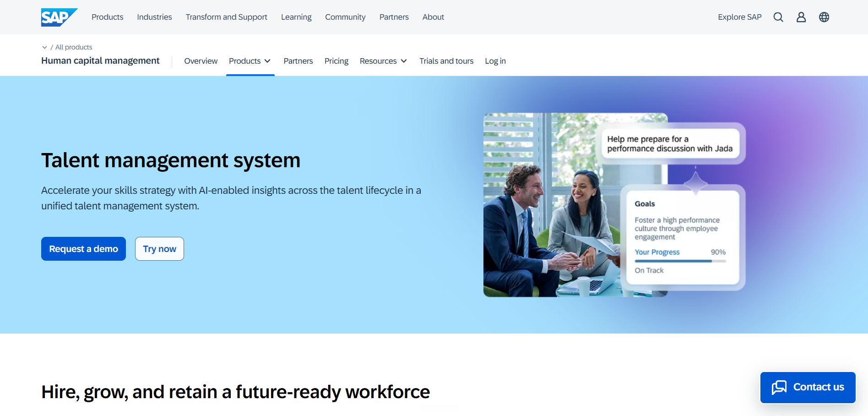Image resolution: width=868 pixels, height=416 pixels.
Task: Open the About menu
Action: coord(433,17)
